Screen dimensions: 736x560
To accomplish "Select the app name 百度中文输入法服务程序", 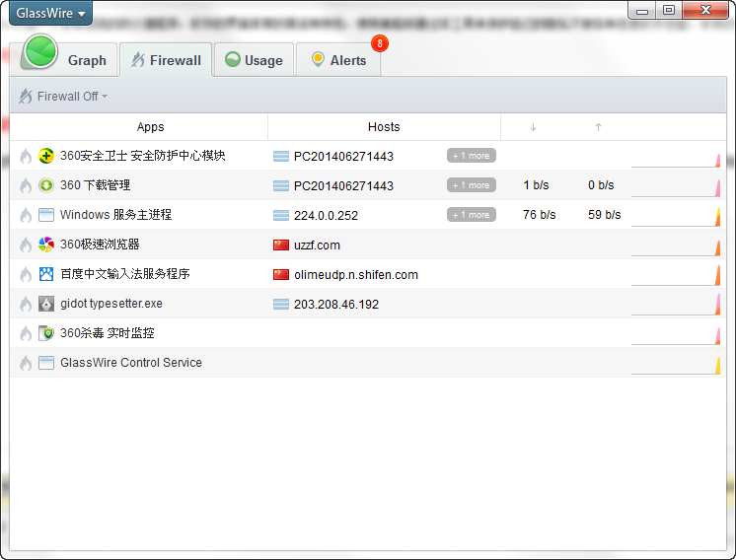I will click(125, 274).
